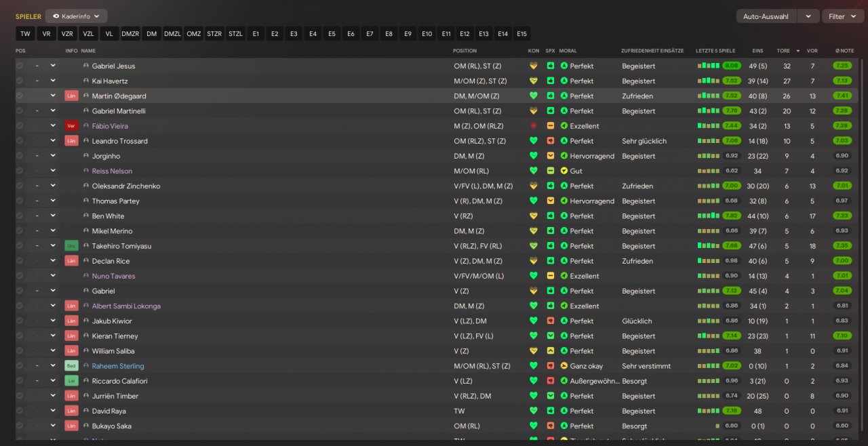This screenshot has width=868, height=446.
Task: Open position dropdown arrow for Gabriel Martinelli
Action: (53, 110)
